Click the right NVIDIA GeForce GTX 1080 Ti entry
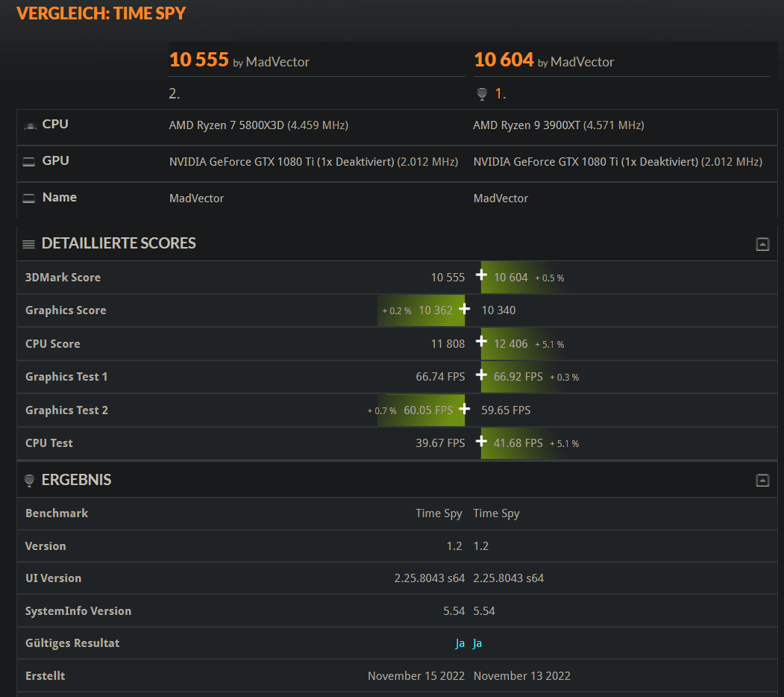The width and height of the screenshot is (784, 697). (618, 162)
